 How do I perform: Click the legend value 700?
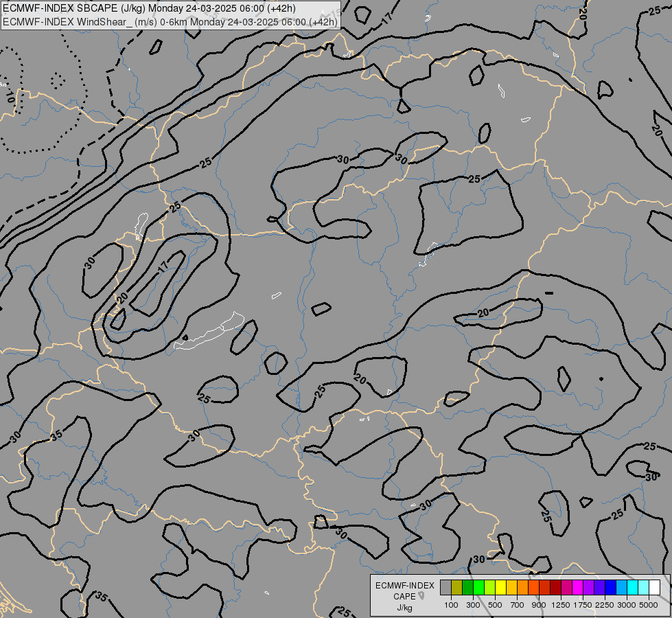coord(518,605)
